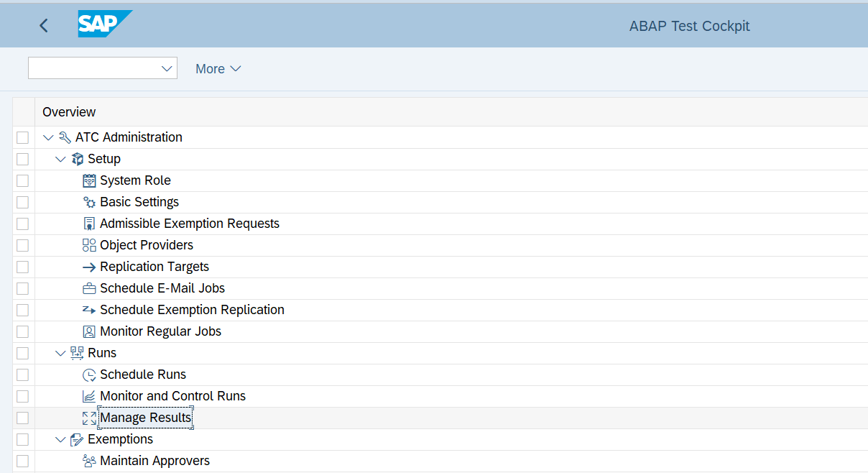
Task: Click the Replication Targets arrow icon
Action: (x=89, y=267)
